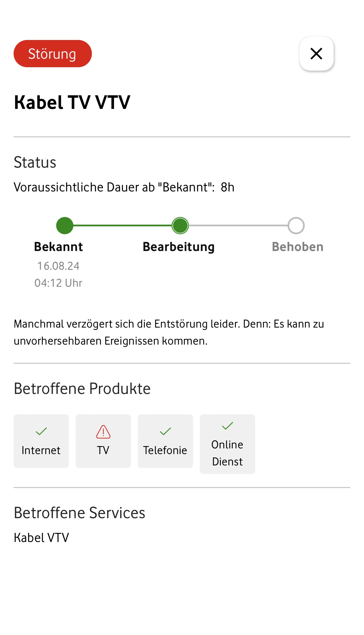Click the TV warning triangle icon
364x635 pixels.
103,432
